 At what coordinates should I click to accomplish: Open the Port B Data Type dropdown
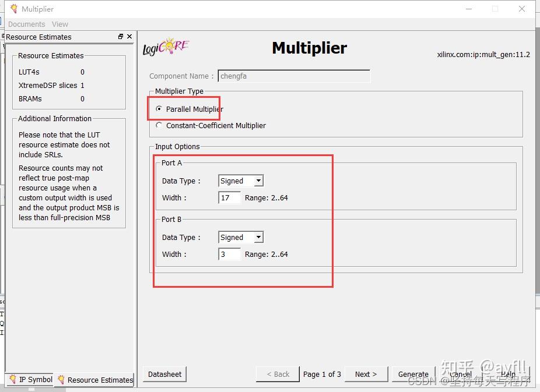pyautogui.click(x=258, y=237)
